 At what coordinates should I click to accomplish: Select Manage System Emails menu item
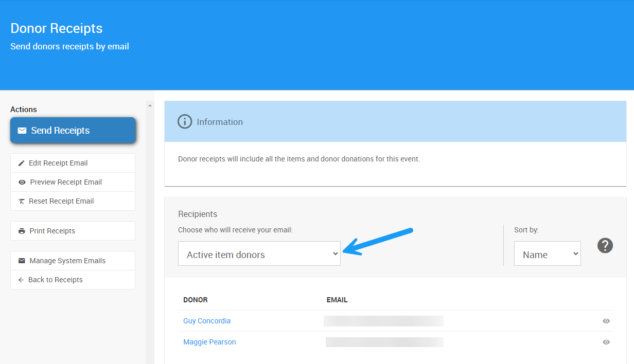tap(67, 261)
